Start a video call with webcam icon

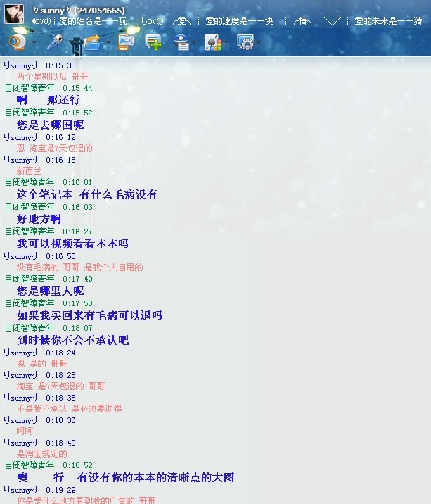17,42
